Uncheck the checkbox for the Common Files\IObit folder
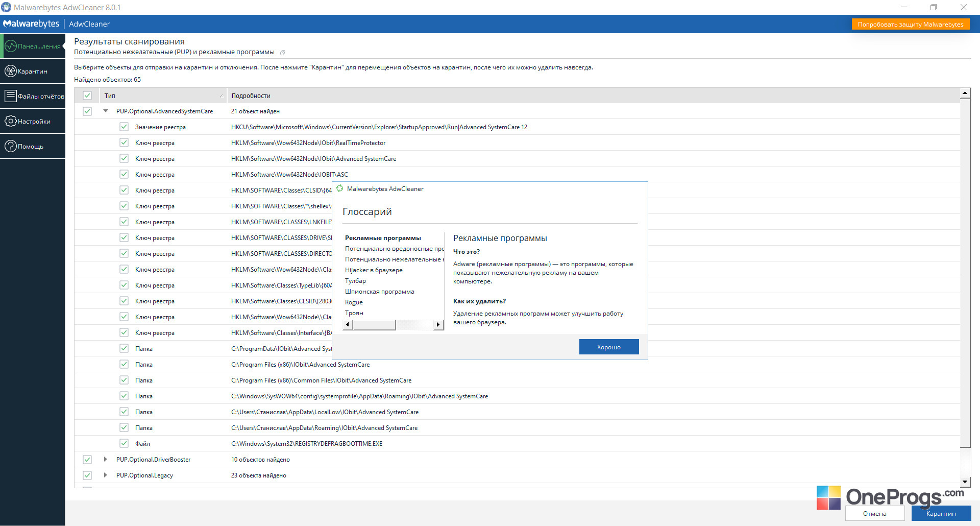This screenshot has width=980, height=526. [x=124, y=380]
